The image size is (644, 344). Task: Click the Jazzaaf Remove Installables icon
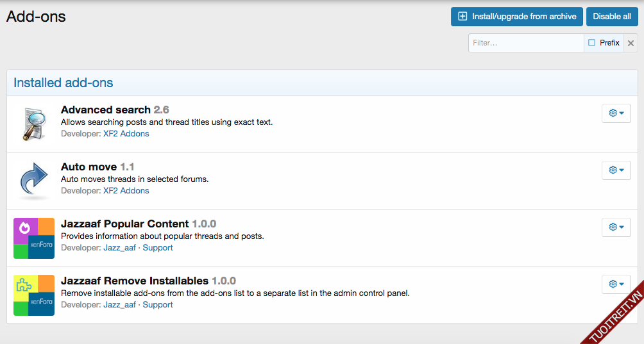coord(33,295)
